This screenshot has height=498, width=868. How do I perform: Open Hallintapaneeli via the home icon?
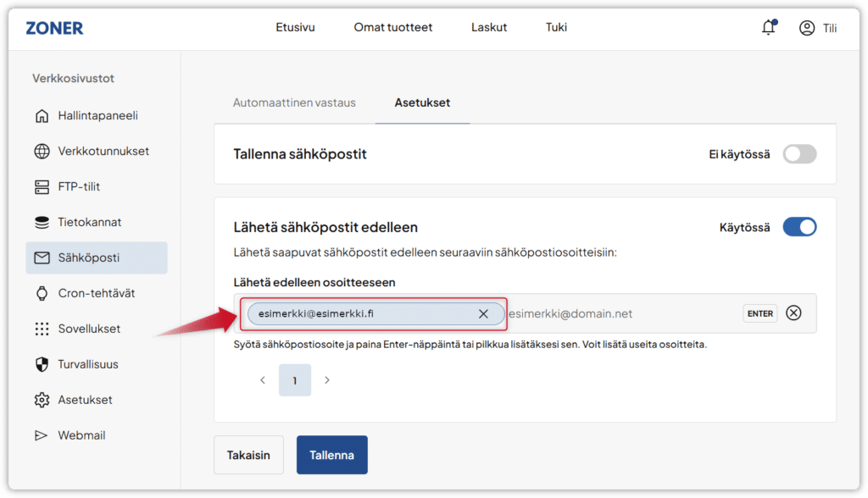[42, 116]
